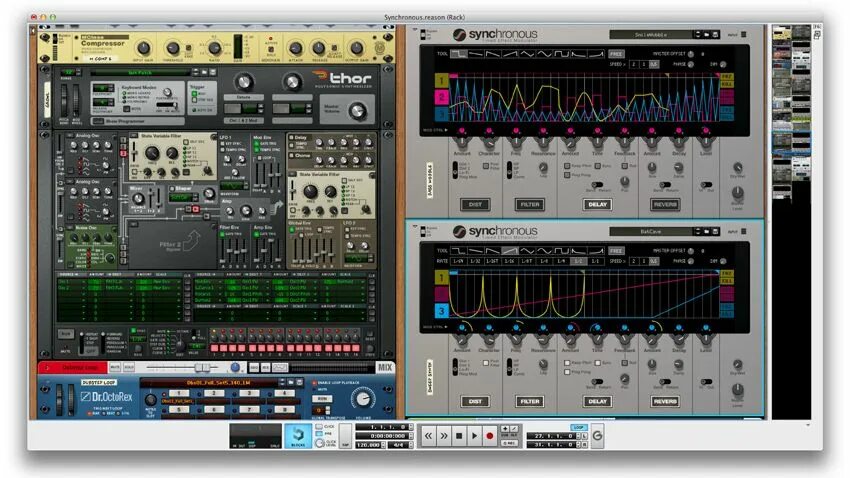The height and width of the screenshot is (478, 850).
Task: Save patch with upper Synchronous disk icon
Action: click(x=716, y=35)
